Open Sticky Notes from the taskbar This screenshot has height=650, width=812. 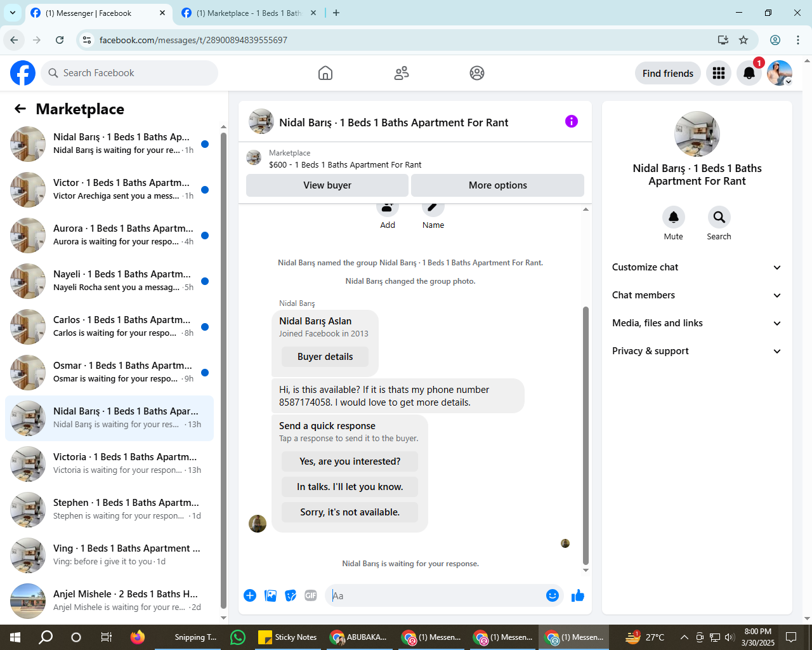click(x=287, y=637)
